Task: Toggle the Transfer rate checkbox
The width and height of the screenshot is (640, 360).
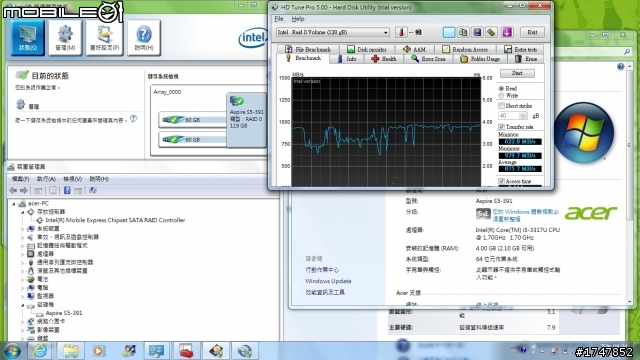Action: click(x=501, y=127)
